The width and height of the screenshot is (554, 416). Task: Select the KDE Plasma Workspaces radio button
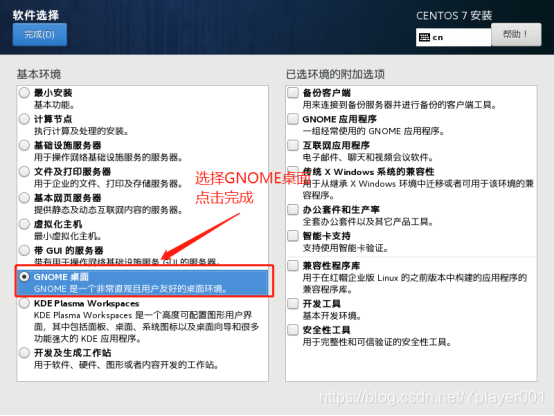[x=24, y=303]
